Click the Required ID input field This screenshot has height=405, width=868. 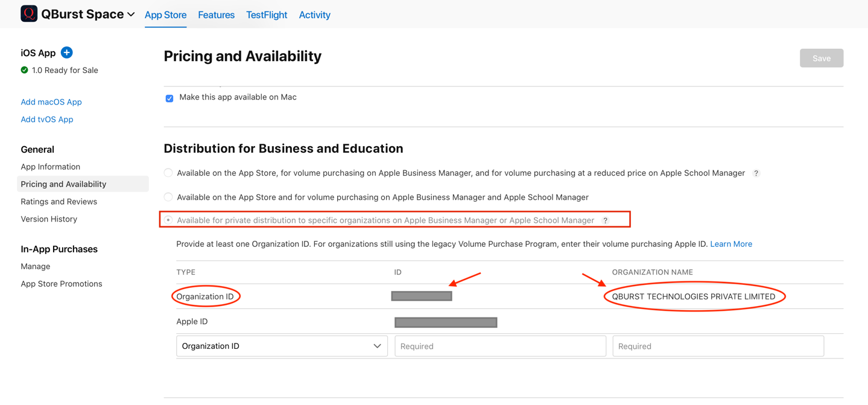500,346
